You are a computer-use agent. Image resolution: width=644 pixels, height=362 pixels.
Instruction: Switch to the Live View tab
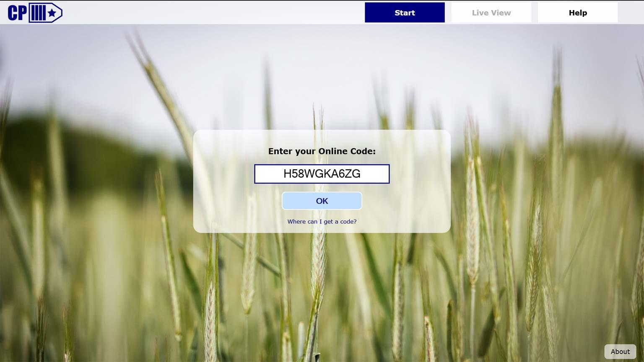491,13
